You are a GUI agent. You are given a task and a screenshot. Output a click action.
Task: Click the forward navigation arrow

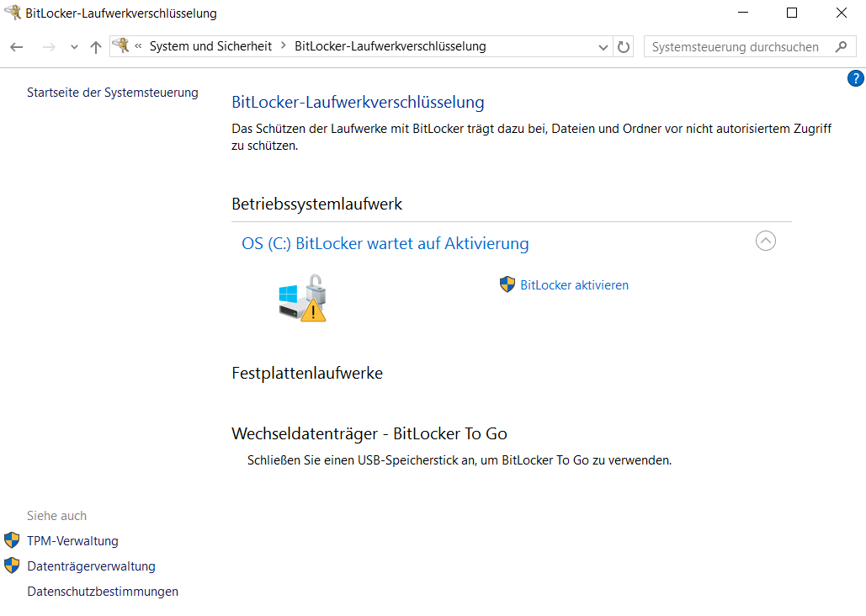click(x=49, y=47)
